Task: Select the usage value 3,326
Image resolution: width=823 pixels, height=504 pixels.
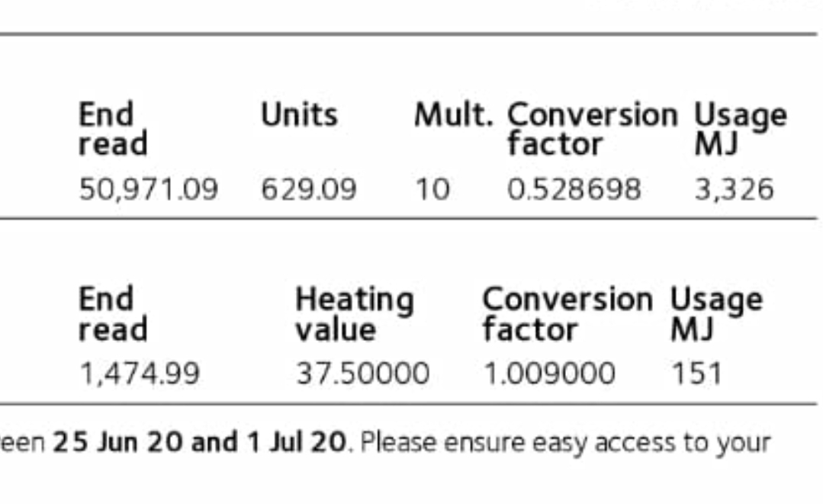Action: pyautogui.click(x=733, y=189)
